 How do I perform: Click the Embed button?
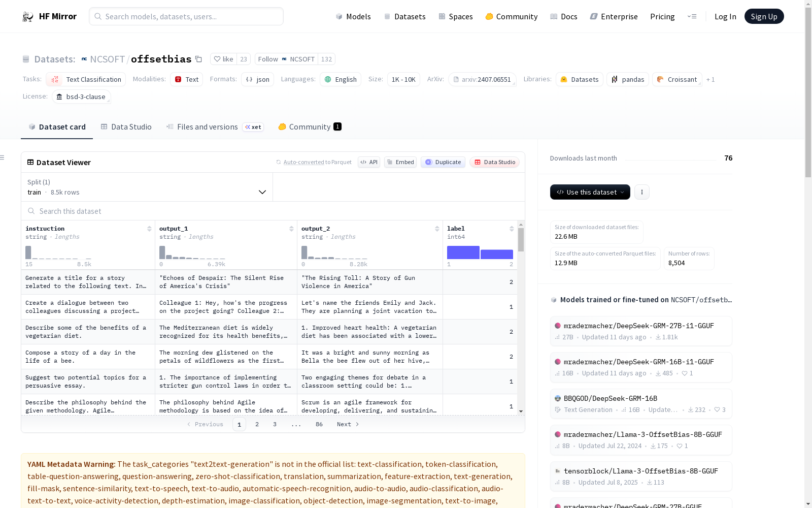tap(400, 162)
